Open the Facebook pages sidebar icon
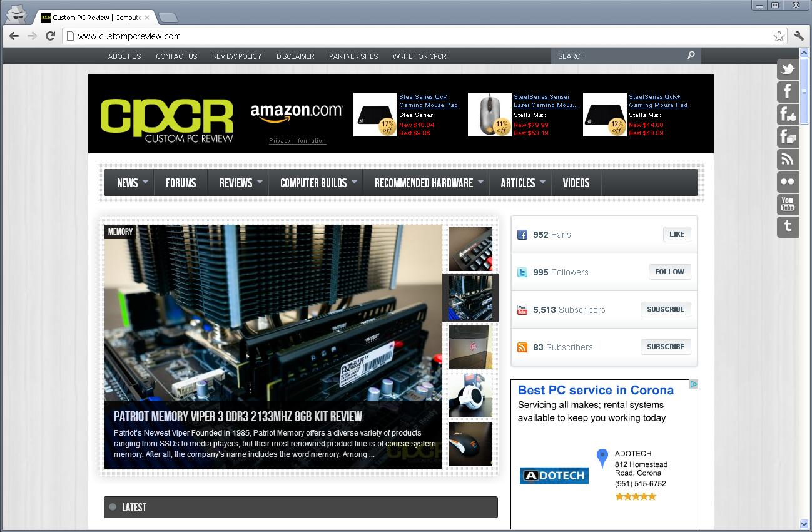Screen dimensions: 812x532 tap(788, 136)
